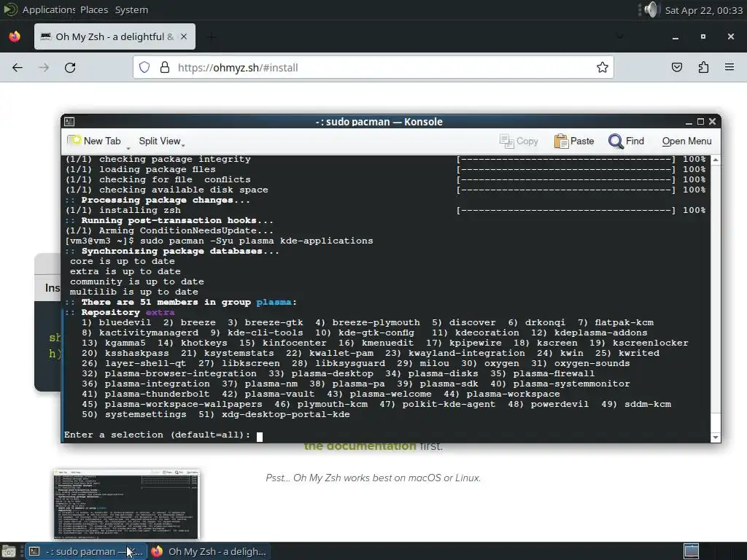Open the Applications menu in top panel
Viewport: 747px width, 560px height.
pos(49,9)
